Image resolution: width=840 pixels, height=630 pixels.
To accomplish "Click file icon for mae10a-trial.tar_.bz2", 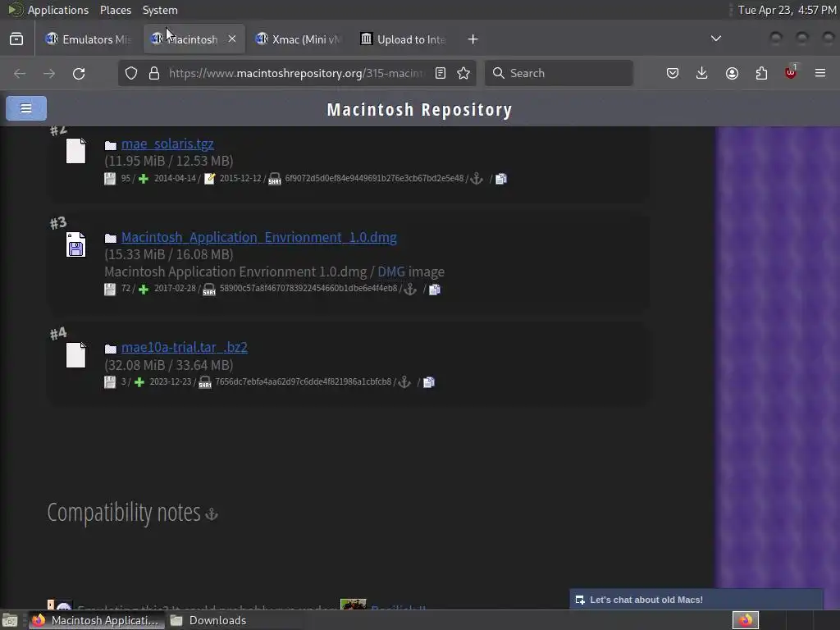I will [75, 354].
